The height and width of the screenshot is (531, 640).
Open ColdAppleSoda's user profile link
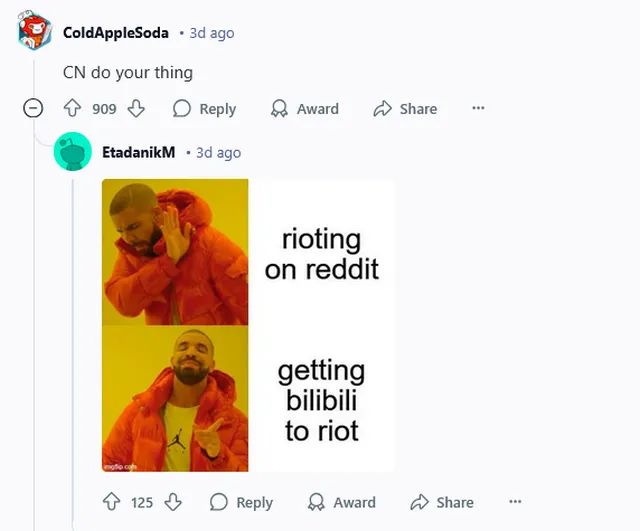coord(116,33)
